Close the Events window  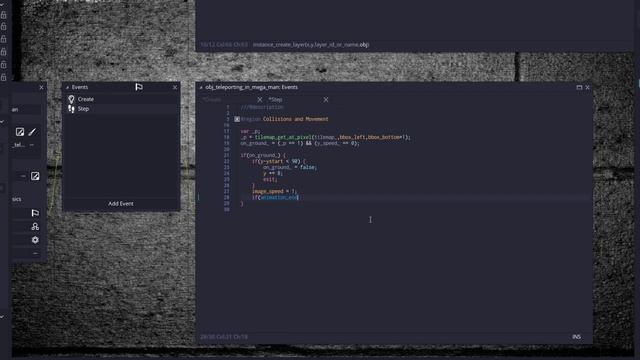click(175, 87)
